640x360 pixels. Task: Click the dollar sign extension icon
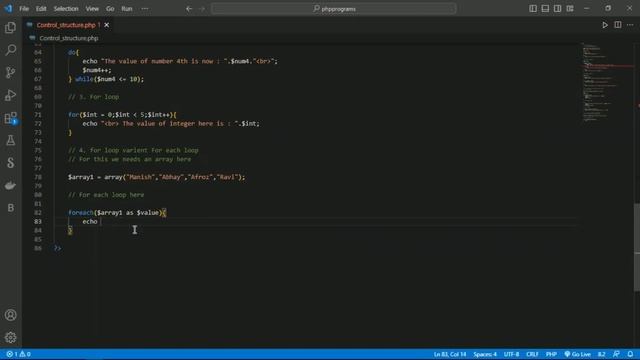[x=11, y=163]
